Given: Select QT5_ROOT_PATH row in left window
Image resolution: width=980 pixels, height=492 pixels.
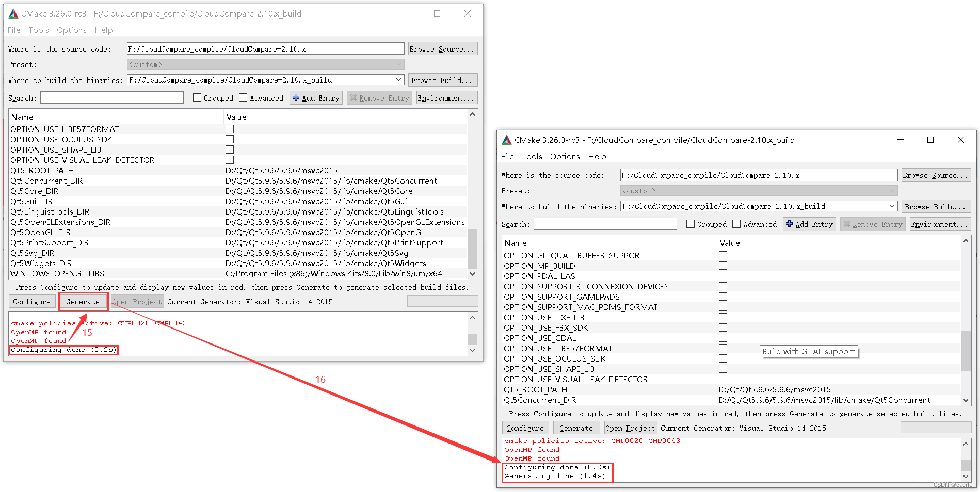Looking at the screenshot, I should [x=238, y=170].
